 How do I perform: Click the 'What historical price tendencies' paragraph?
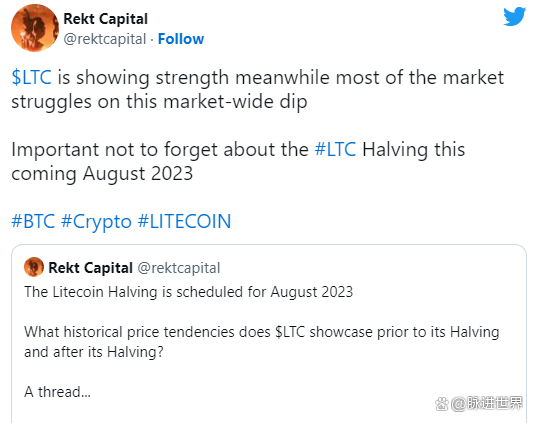pyautogui.click(x=262, y=342)
